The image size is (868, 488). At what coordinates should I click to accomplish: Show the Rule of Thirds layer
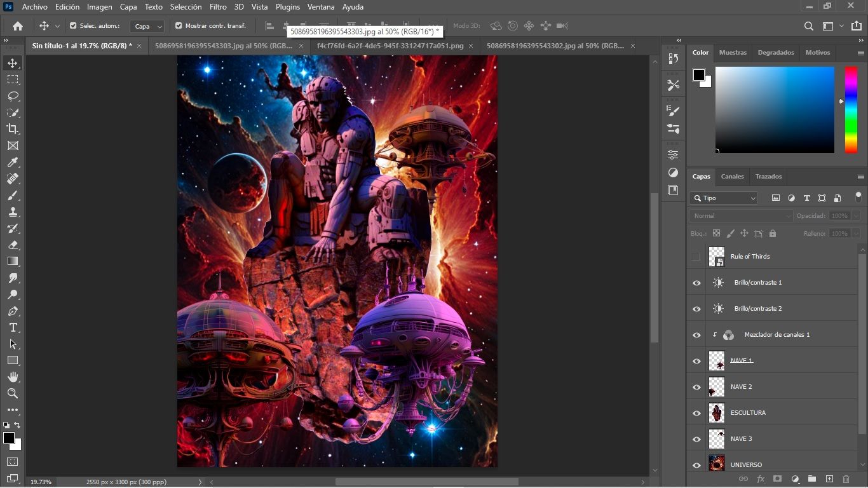click(x=696, y=257)
